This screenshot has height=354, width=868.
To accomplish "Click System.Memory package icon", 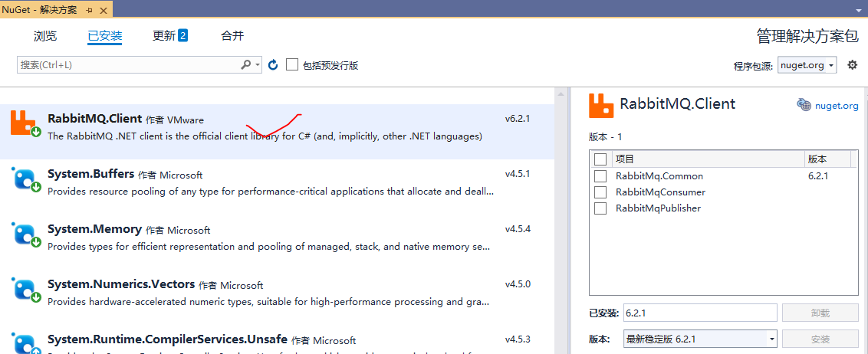I will coord(25,235).
